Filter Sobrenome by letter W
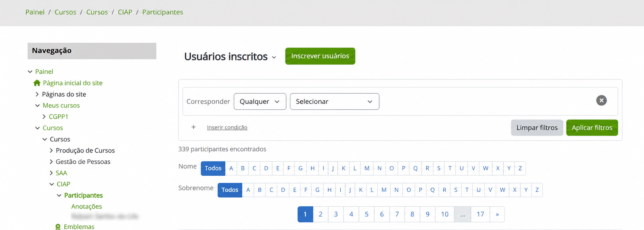The image size is (644, 230). click(502, 190)
